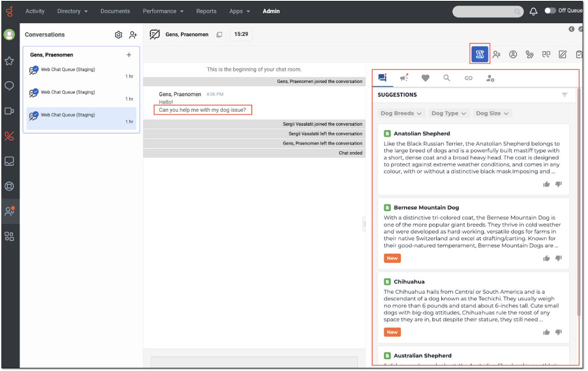This screenshot has width=588, height=371.
Task: Open the Dog Breeds filter dropdown
Action: [402, 113]
